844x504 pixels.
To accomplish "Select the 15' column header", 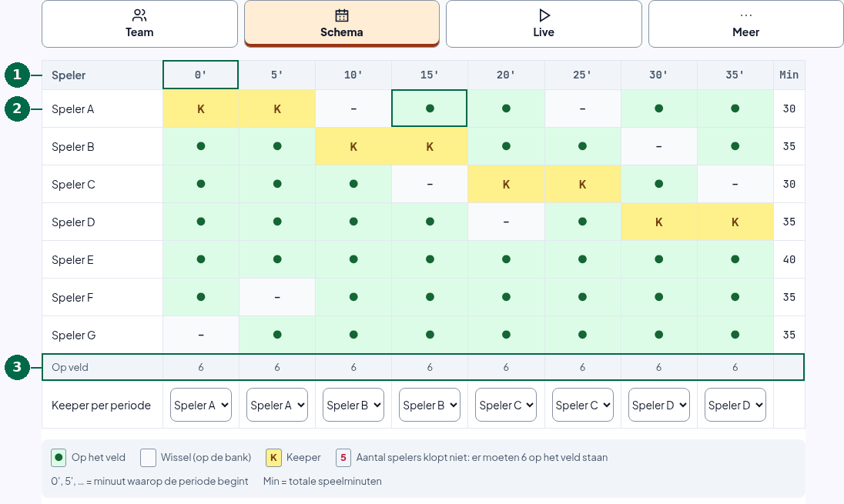I will [x=430, y=75].
